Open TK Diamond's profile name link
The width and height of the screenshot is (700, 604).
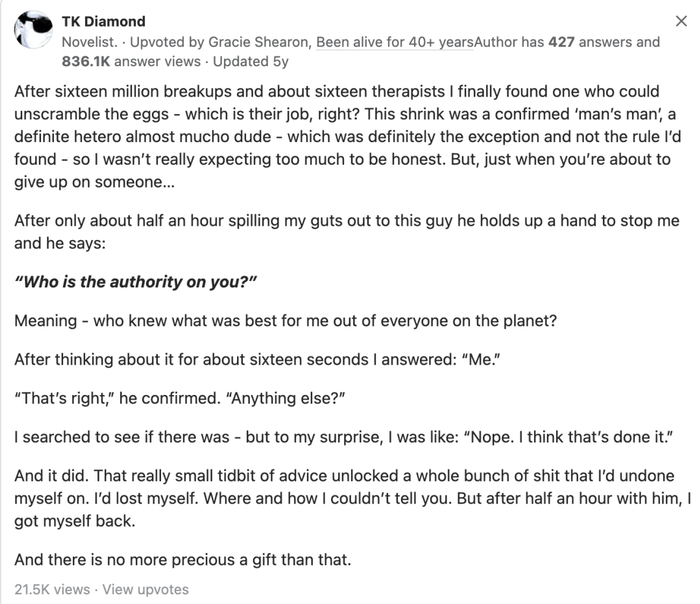click(103, 21)
